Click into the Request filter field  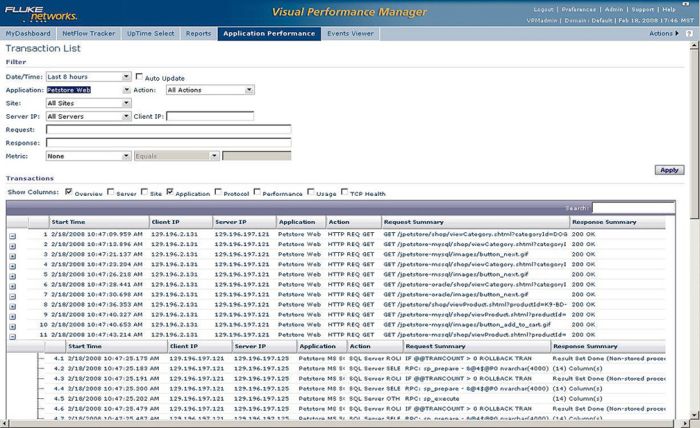pyautogui.click(x=169, y=129)
